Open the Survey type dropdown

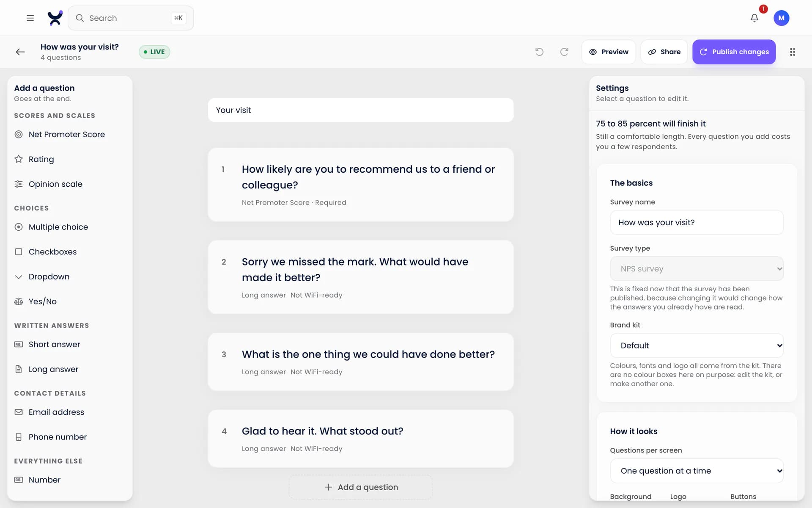click(x=697, y=268)
